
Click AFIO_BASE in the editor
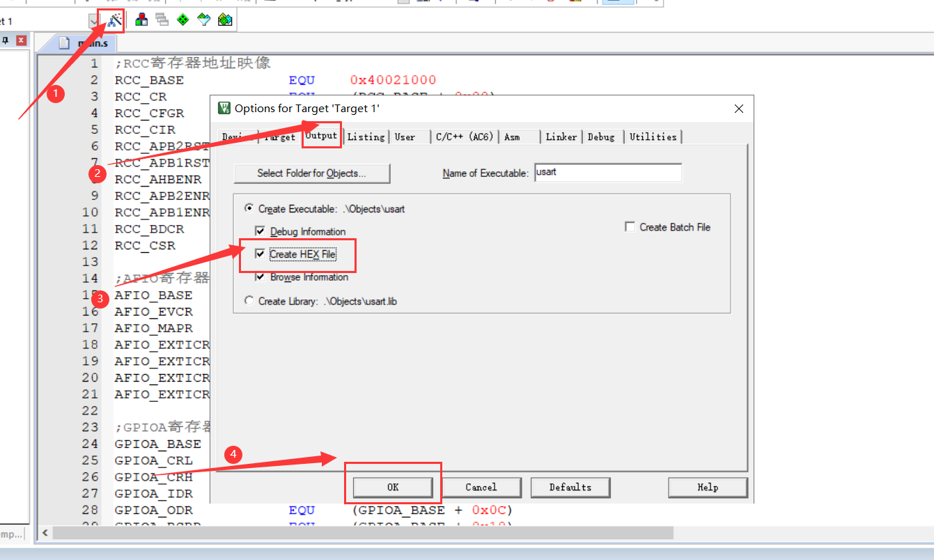(153, 295)
